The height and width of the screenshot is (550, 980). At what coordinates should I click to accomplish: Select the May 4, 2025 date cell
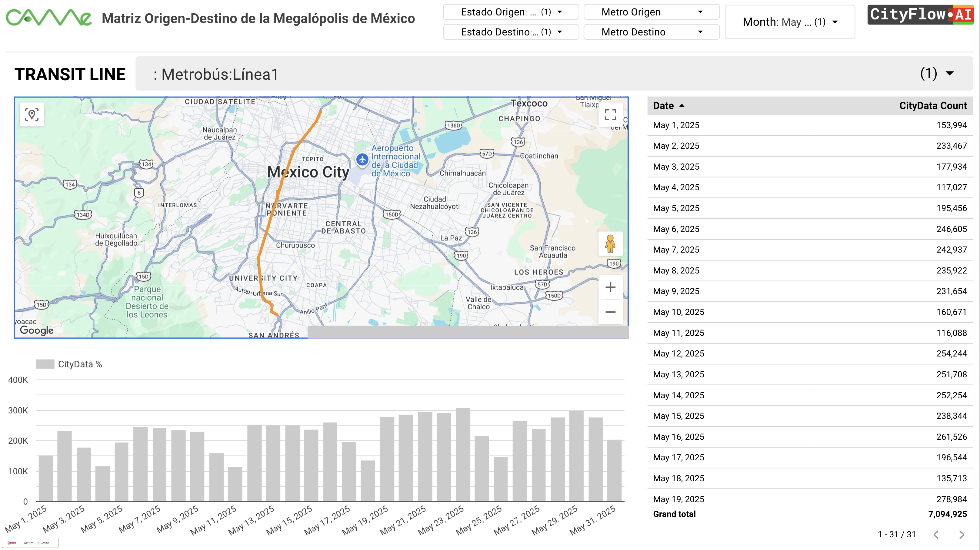click(676, 187)
